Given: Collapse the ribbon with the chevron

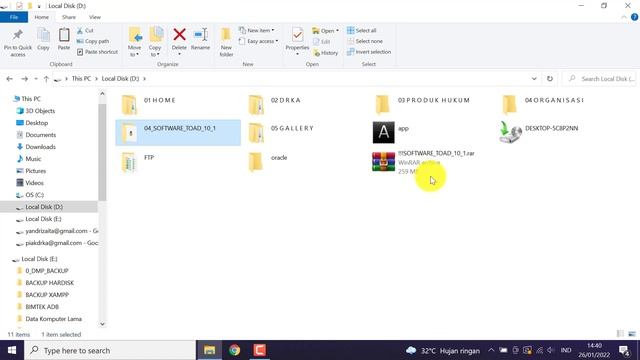Looking at the screenshot, I should [624, 17].
